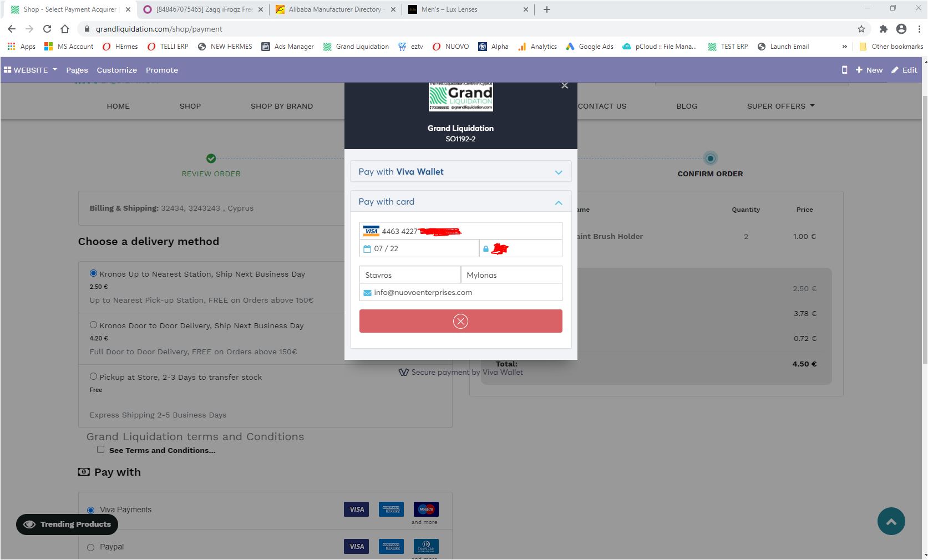Open CONTACT US nav item
The height and width of the screenshot is (560, 928).
tap(602, 106)
